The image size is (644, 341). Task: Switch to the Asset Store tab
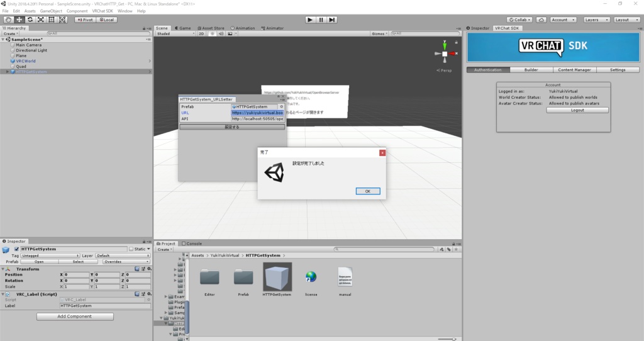(x=211, y=28)
